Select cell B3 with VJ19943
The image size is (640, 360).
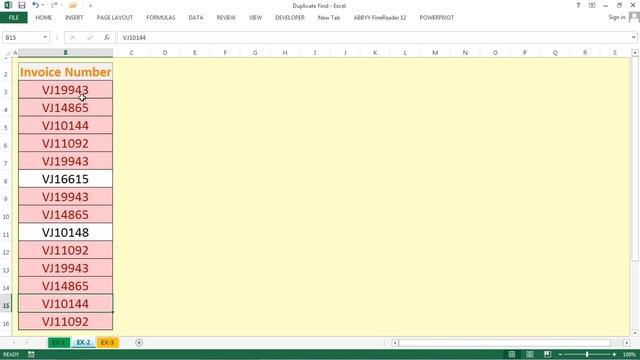pos(65,90)
